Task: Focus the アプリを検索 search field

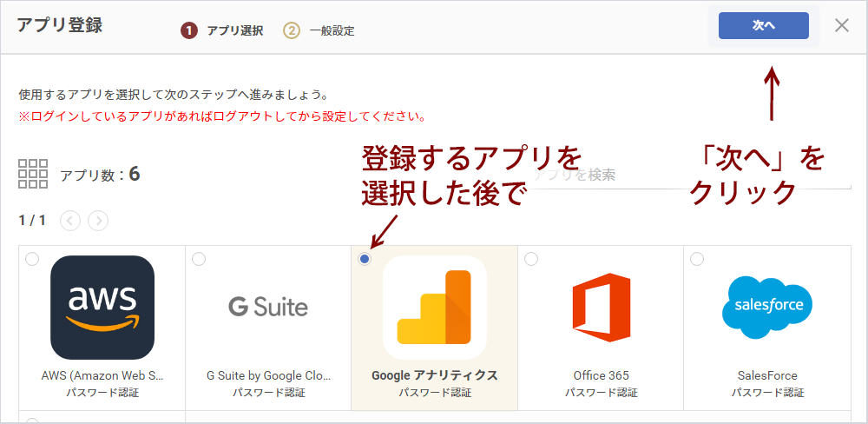Action: coord(690,176)
